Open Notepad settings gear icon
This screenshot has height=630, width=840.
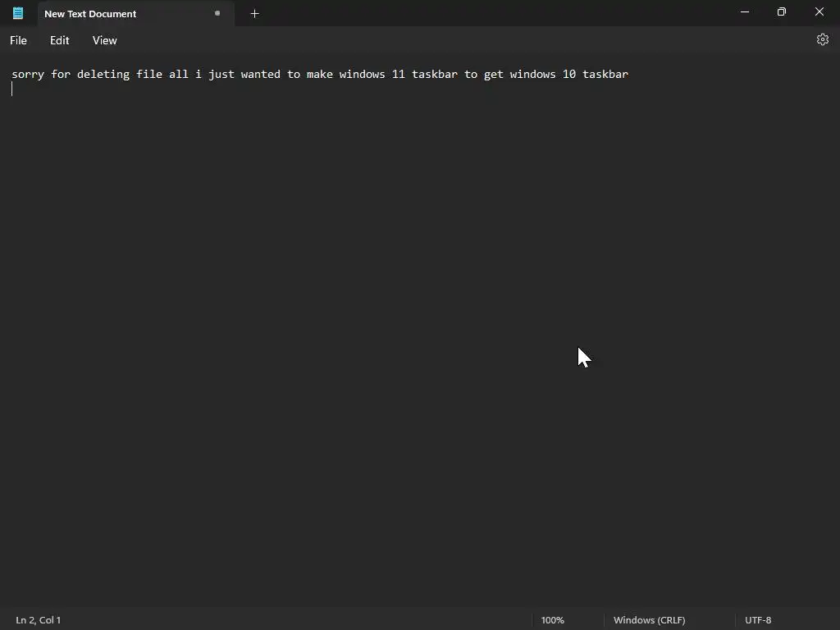(822, 39)
